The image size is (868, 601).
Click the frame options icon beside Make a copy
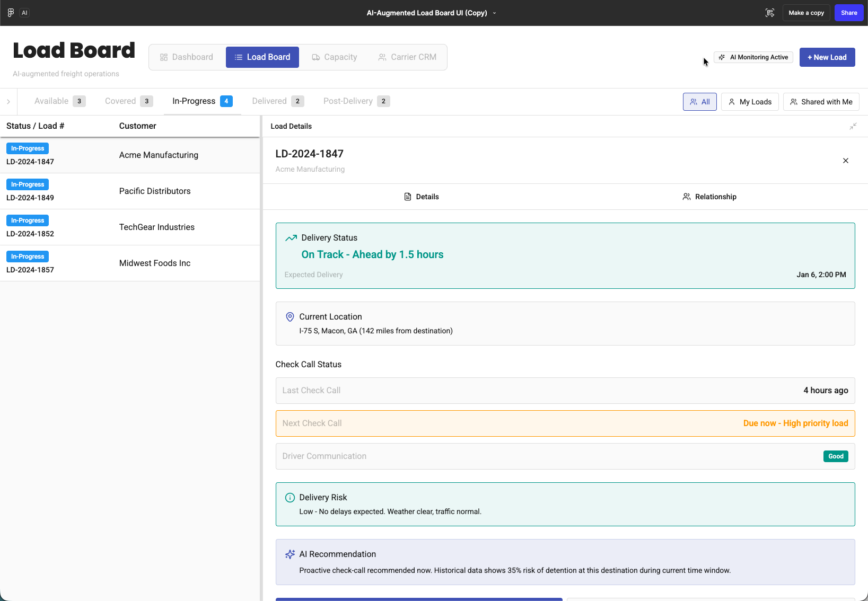(x=770, y=13)
